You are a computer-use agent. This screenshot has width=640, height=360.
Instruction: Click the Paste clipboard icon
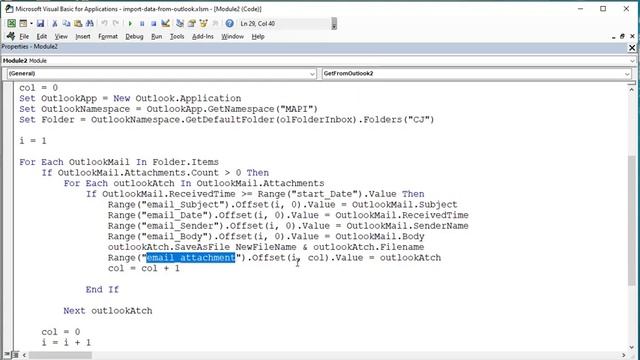click(x=78, y=24)
